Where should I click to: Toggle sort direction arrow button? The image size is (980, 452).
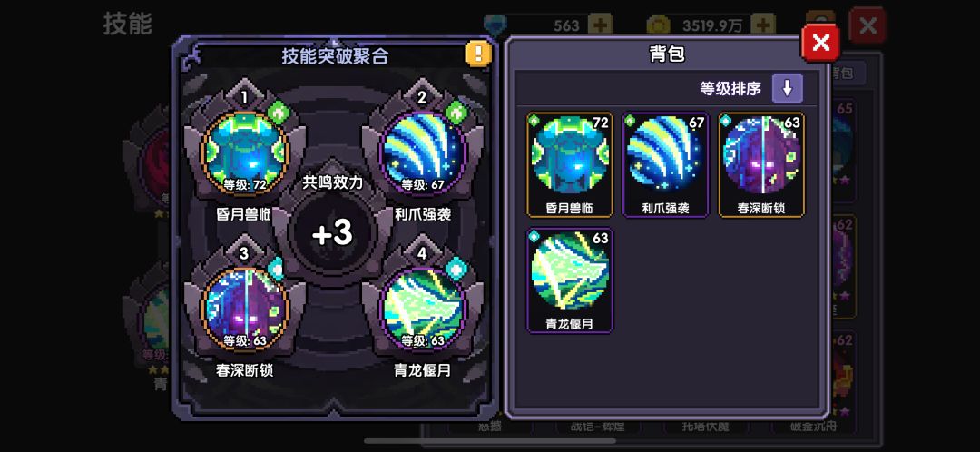coord(787,88)
